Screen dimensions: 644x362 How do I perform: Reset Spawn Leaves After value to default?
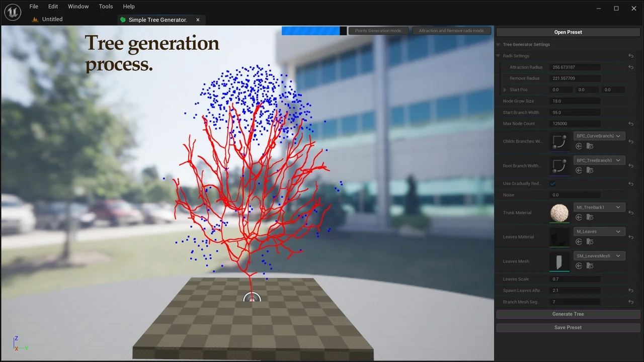tap(631, 291)
